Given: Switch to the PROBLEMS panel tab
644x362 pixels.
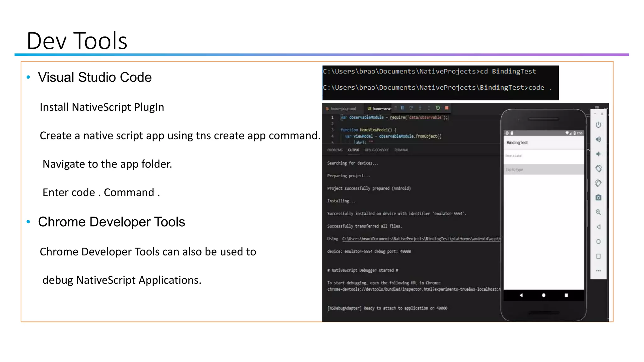Looking at the screenshot, I should (x=335, y=150).
